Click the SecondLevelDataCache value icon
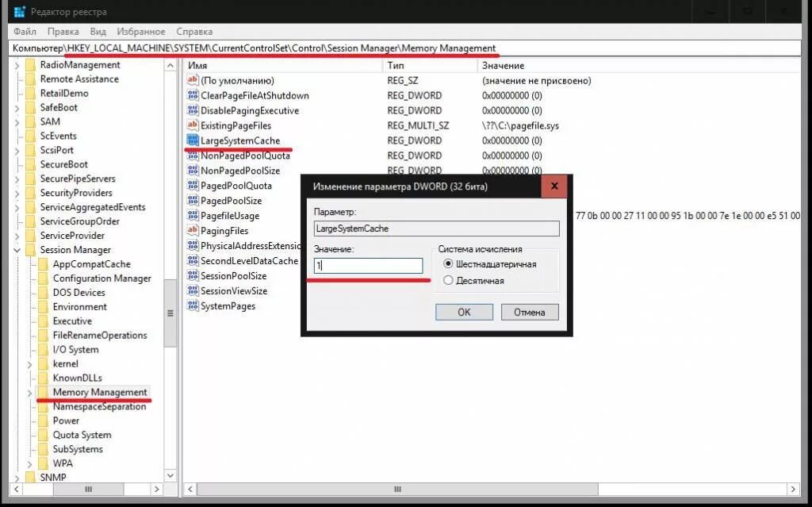This screenshot has width=812, height=507. (193, 261)
